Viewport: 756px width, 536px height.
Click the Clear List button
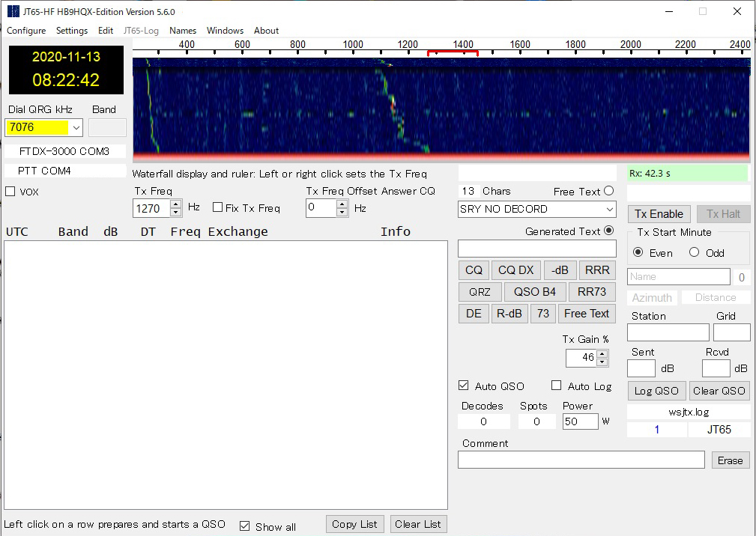[x=418, y=524]
